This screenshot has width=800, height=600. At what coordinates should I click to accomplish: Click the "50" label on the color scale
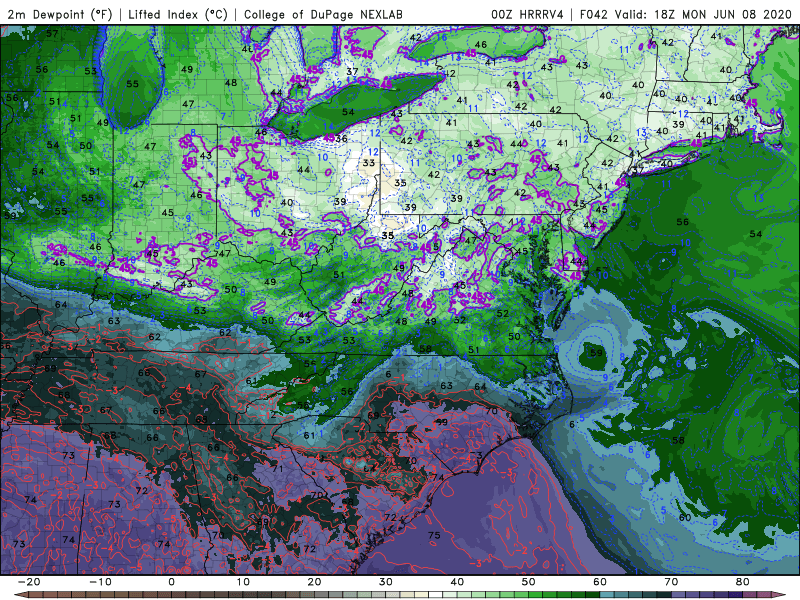[529, 582]
